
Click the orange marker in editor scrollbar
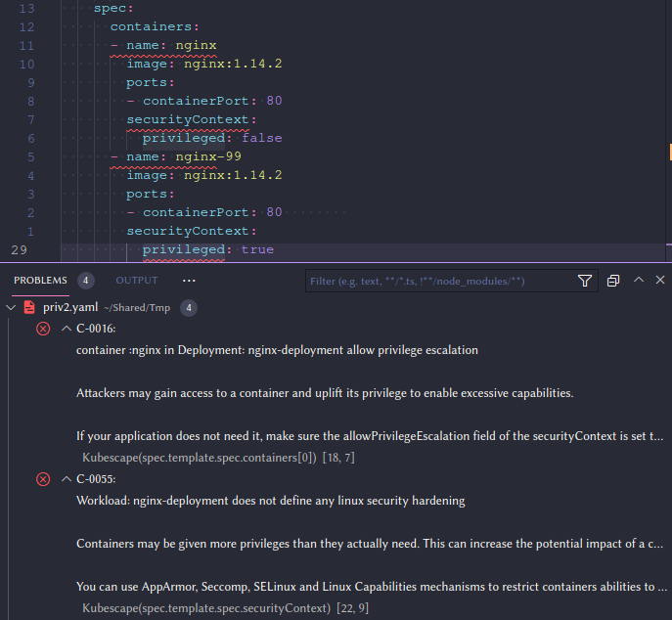[670, 152]
